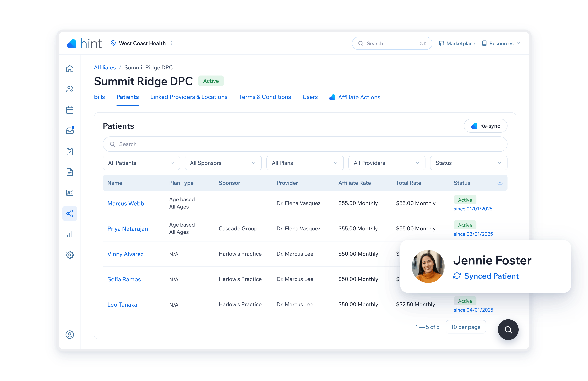Expand the All Sponsors dropdown
This screenshot has height=381, width=588.
[223, 163]
